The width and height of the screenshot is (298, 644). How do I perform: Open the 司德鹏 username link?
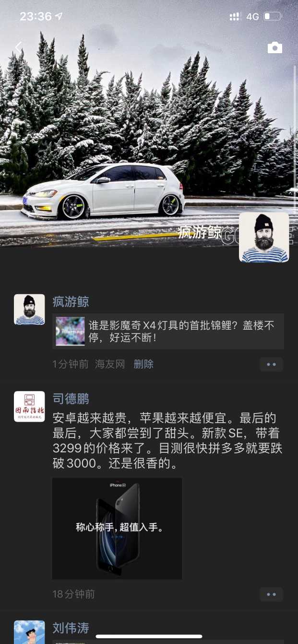point(71,399)
